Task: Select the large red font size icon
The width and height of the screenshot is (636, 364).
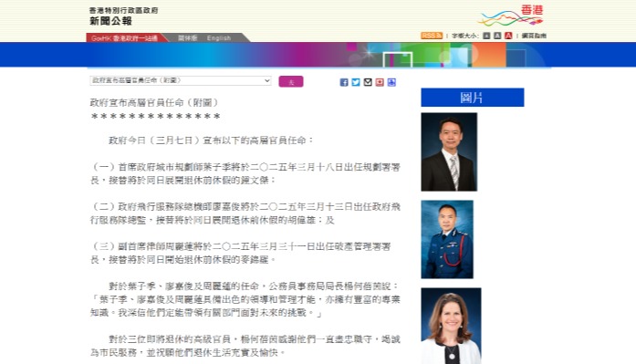Action: 508,36
